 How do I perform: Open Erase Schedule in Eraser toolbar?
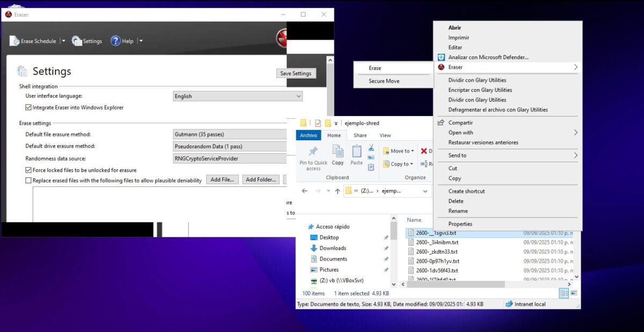coord(33,41)
